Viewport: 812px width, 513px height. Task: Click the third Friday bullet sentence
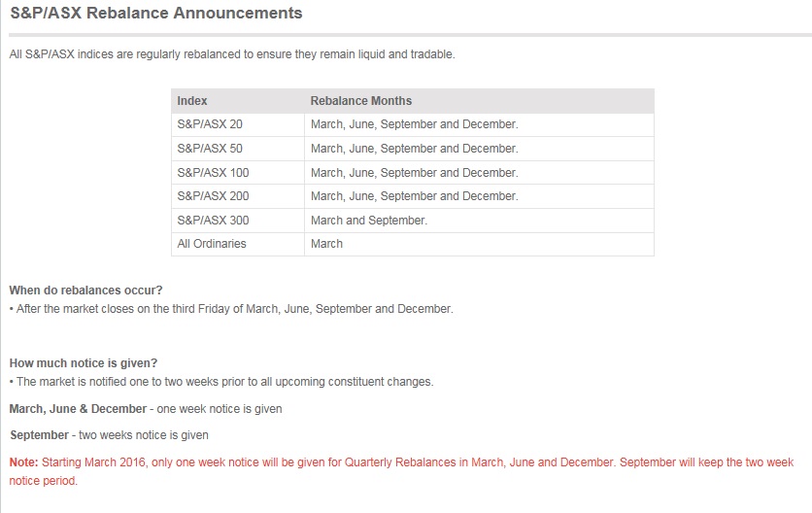(x=231, y=309)
